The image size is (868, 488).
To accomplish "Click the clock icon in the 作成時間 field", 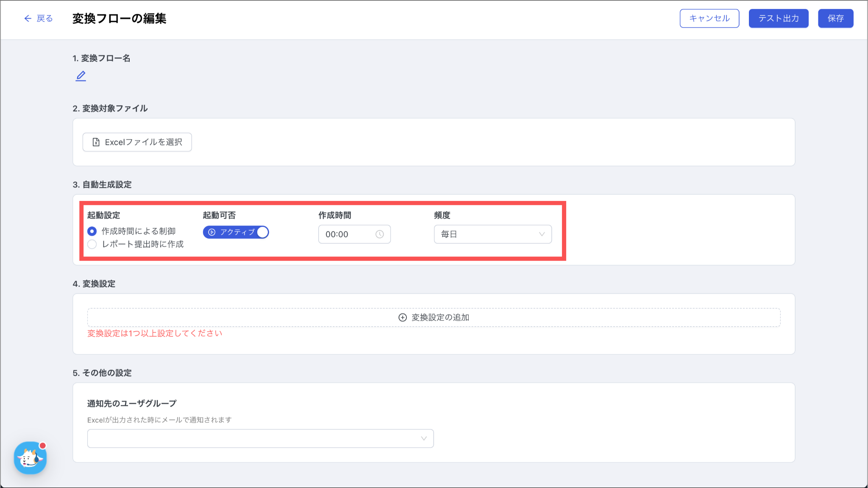I will click(x=379, y=234).
